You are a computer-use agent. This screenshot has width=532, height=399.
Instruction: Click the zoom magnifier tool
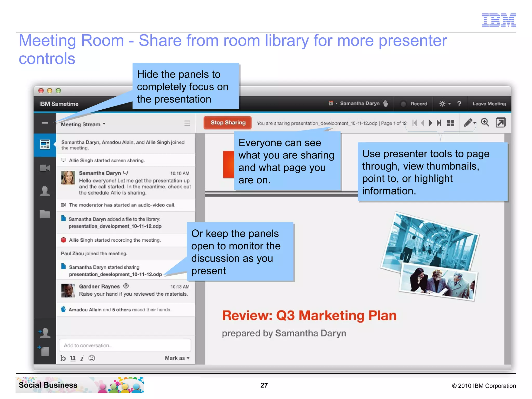[x=485, y=122]
